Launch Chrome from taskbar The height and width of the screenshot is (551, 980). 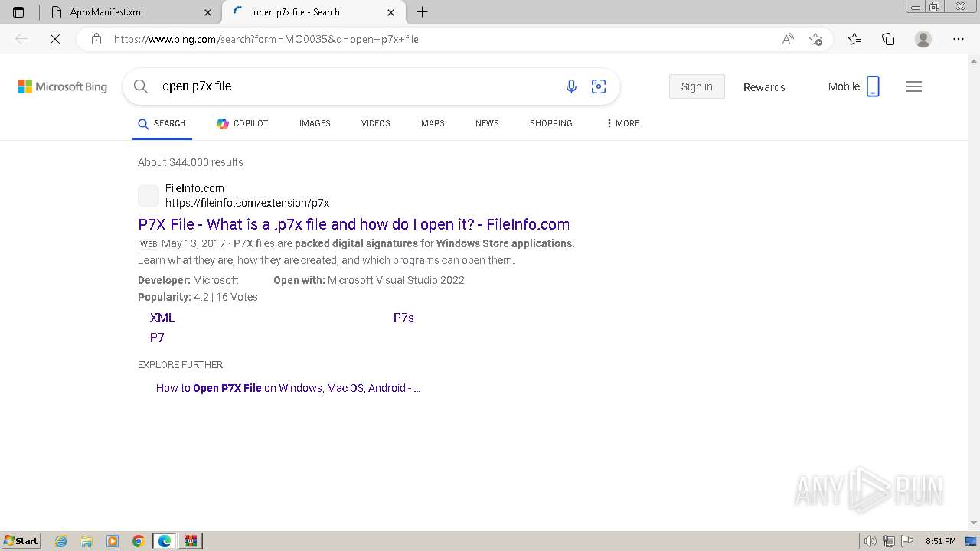click(139, 541)
